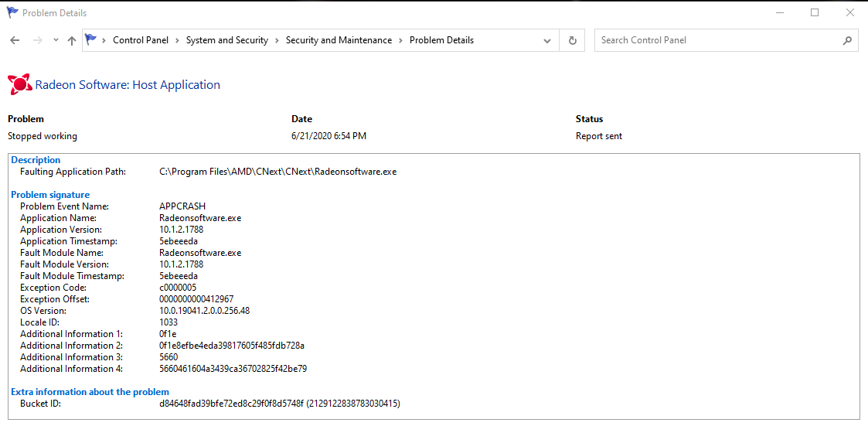Image resolution: width=868 pixels, height=426 pixels.
Task: Open the recent locations dropdown
Action: point(56,40)
